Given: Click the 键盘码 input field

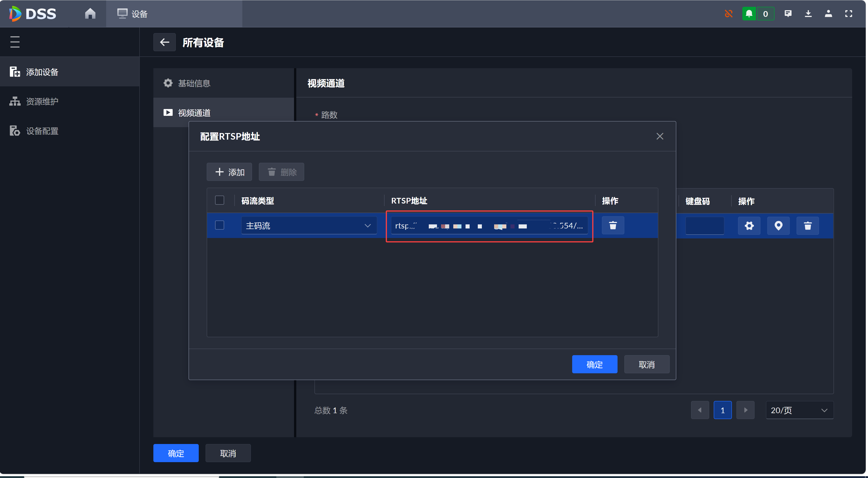Looking at the screenshot, I should [x=705, y=226].
